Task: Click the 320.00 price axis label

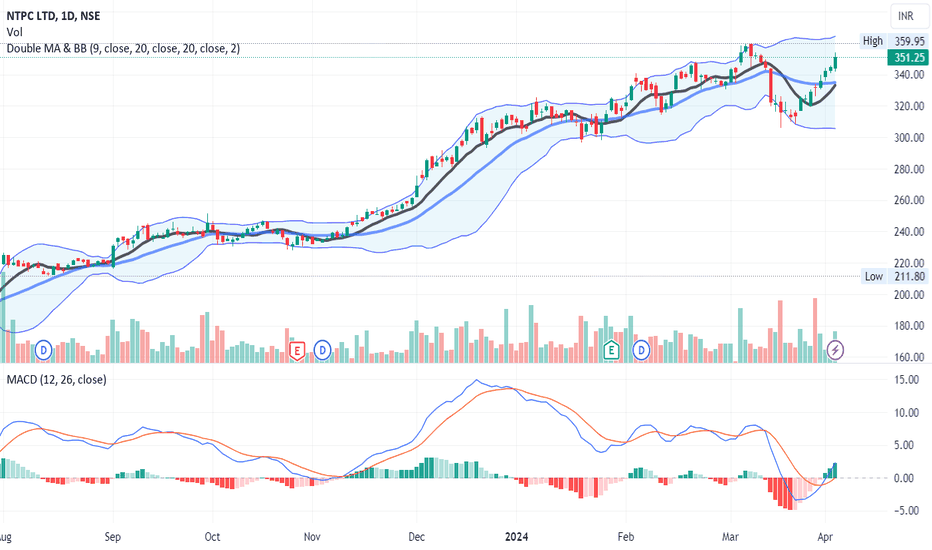Action: pyautogui.click(x=909, y=106)
